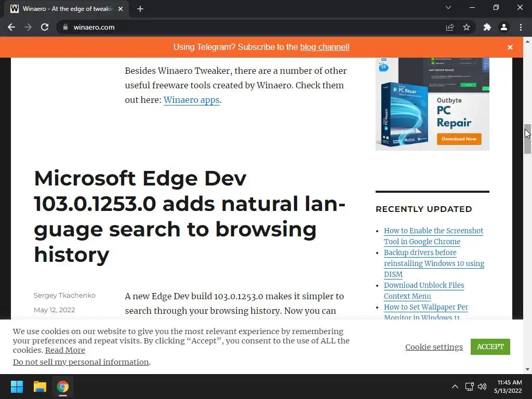Click the vertical scrollbar thumb

(527, 139)
